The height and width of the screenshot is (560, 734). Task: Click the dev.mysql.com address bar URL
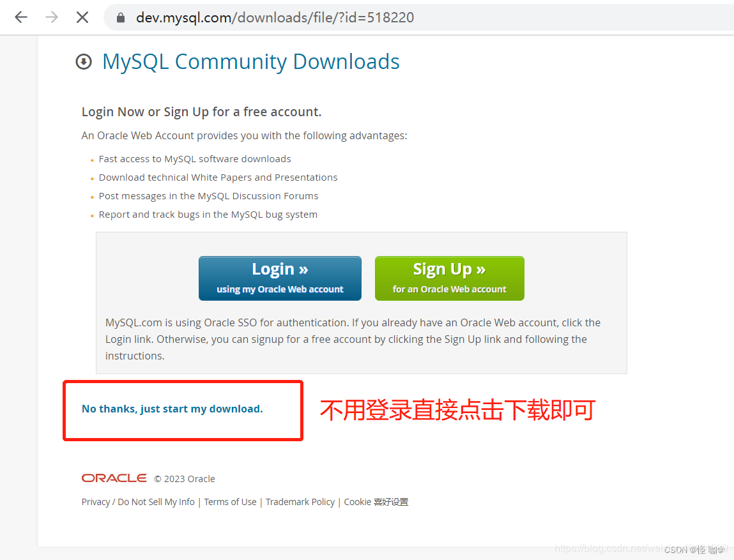275,17
